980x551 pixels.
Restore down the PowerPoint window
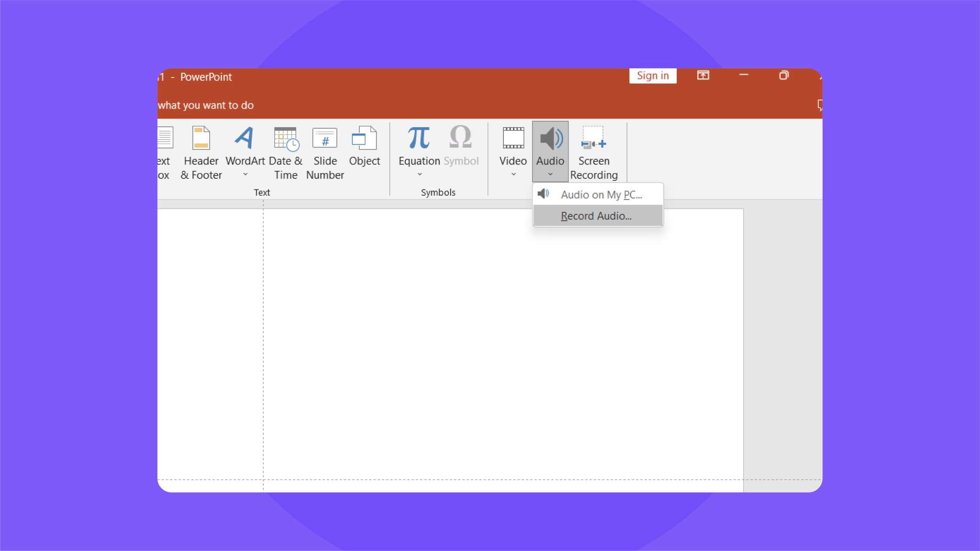783,75
